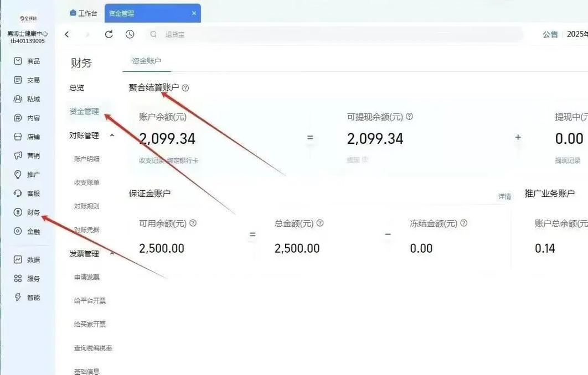Select the 店铺 (Store) sidebar icon
This screenshot has height=375, width=588.
[18, 137]
